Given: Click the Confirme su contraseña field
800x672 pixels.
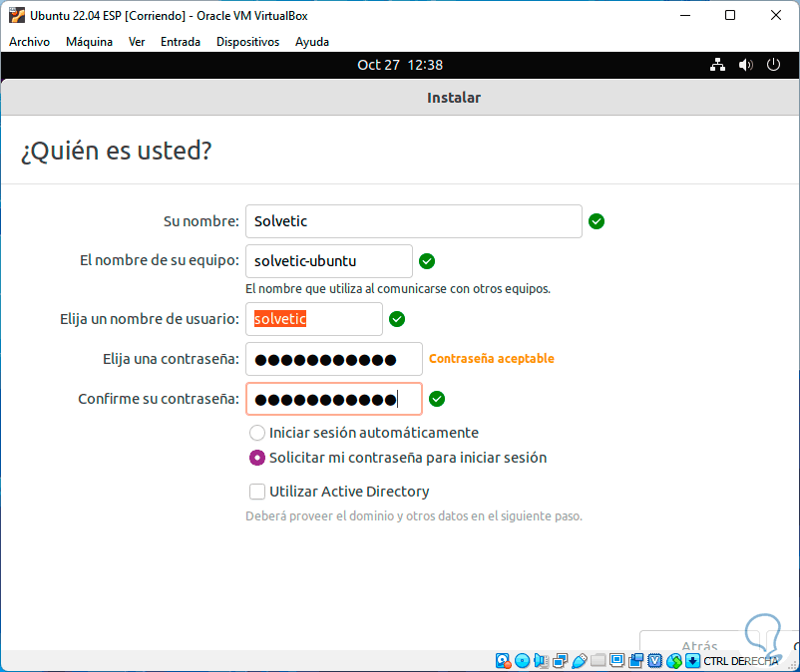Looking at the screenshot, I should (334, 399).
